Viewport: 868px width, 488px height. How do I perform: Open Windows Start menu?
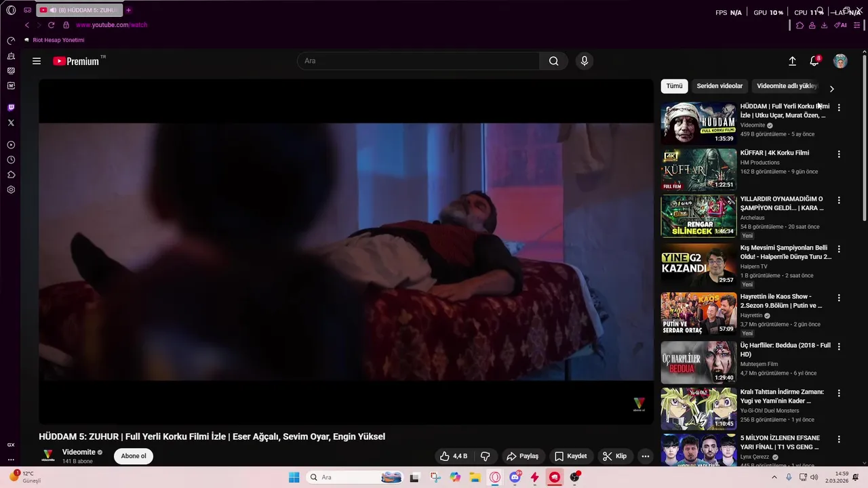pos(294,477)
